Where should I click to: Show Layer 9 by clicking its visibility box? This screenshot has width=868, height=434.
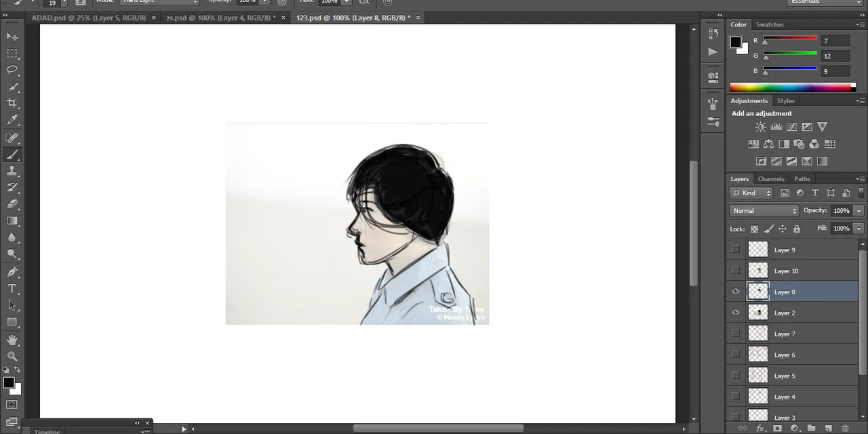coord(736,250)
